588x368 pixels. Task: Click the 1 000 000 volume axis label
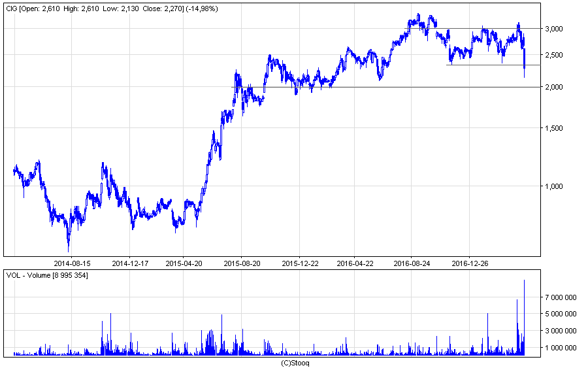pos(561,348)
